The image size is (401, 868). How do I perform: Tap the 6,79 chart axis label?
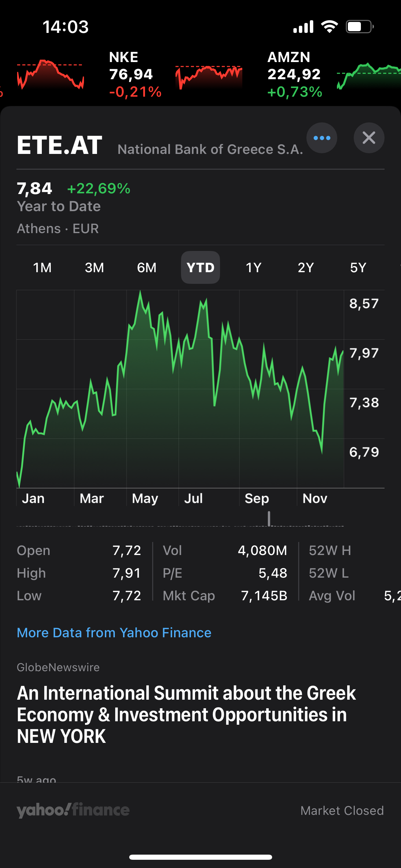(364, 452)
